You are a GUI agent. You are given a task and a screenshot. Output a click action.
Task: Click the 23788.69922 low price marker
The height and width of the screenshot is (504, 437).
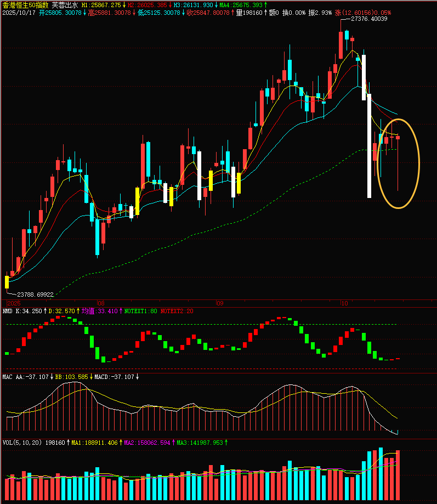35,295
